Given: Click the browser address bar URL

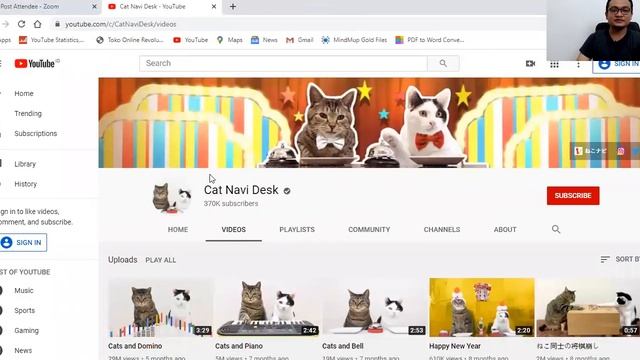Looking at the screenshot, I should point(121,24).
